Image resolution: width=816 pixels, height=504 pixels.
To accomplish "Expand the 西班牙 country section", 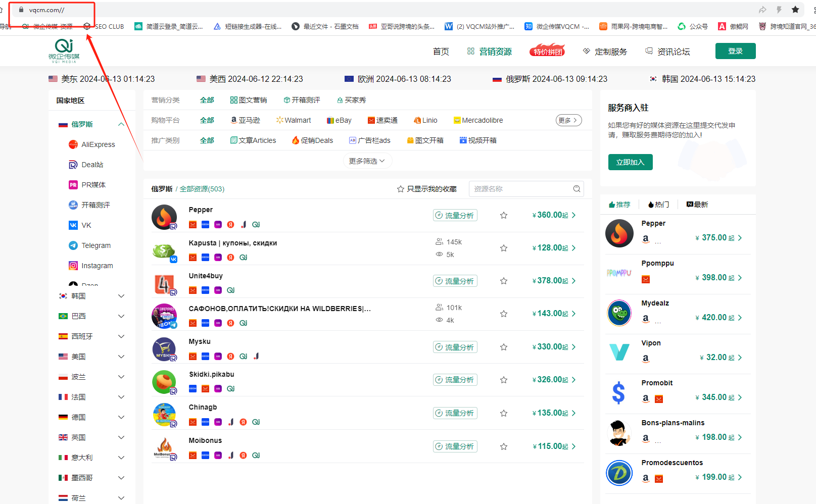I will (121, 336).
